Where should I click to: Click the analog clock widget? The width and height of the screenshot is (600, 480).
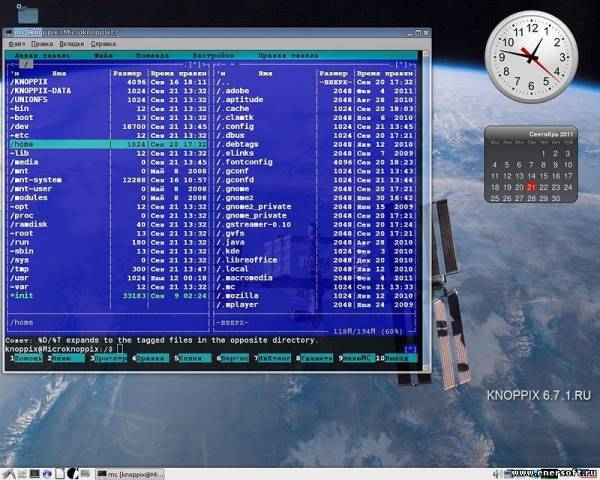pos(531,57)
